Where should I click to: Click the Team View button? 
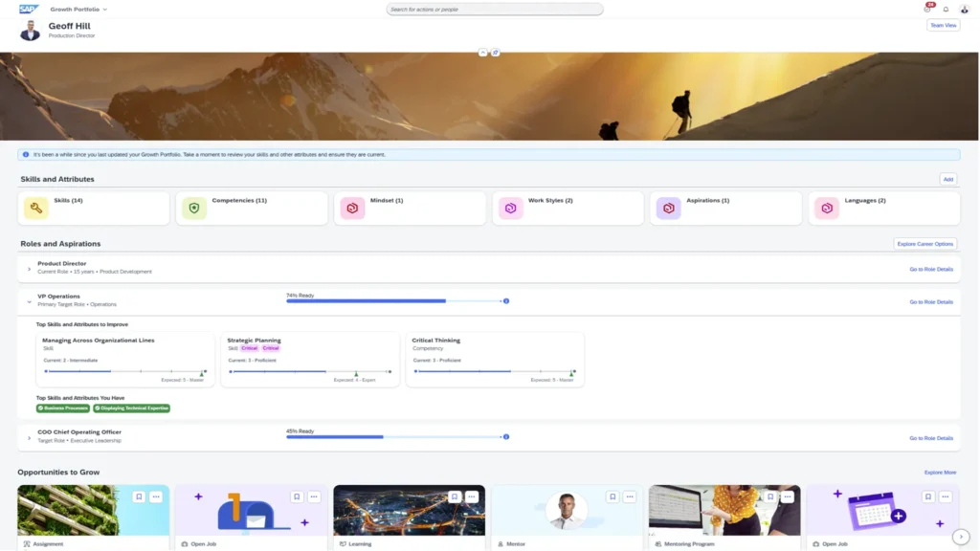pyautogui.click(x=943, y=26)
